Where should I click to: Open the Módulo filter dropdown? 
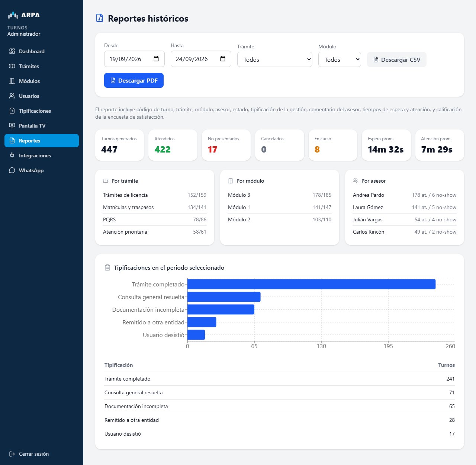tap(340, 60)
